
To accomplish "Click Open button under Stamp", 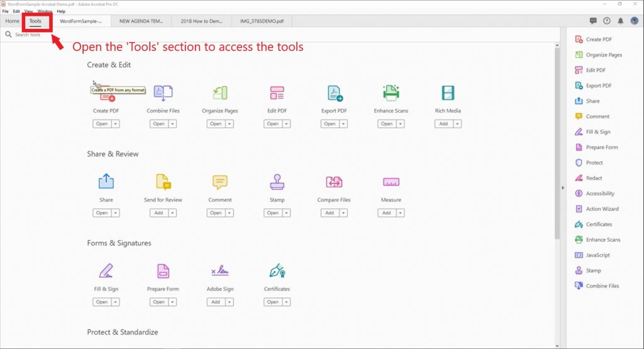I will [x=273, y=213].
